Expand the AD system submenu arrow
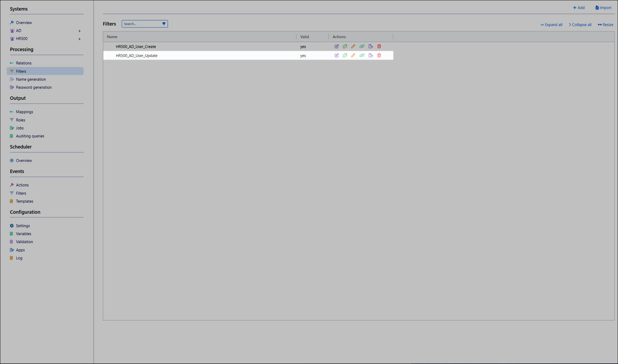The height and width of the screenshot is (364, 618). pos(80,31)
